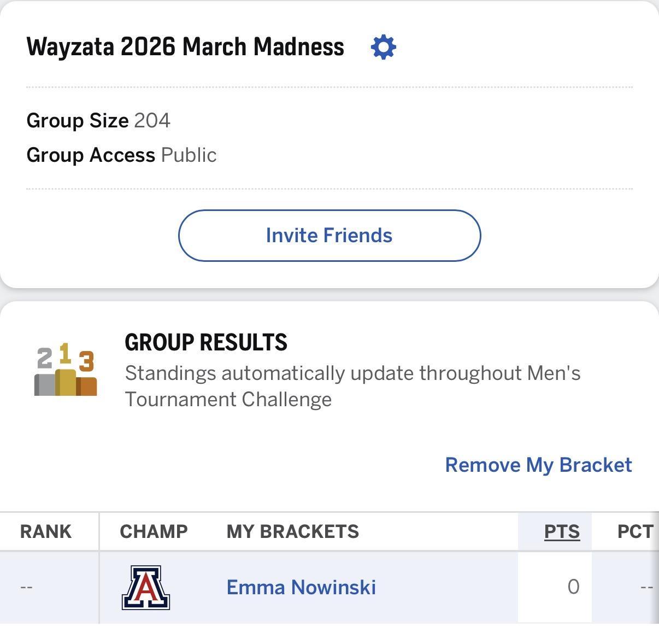Select the MY BRACKETS column header
Image resolution: width=659 pixels, height=644 pixels.
293,531
